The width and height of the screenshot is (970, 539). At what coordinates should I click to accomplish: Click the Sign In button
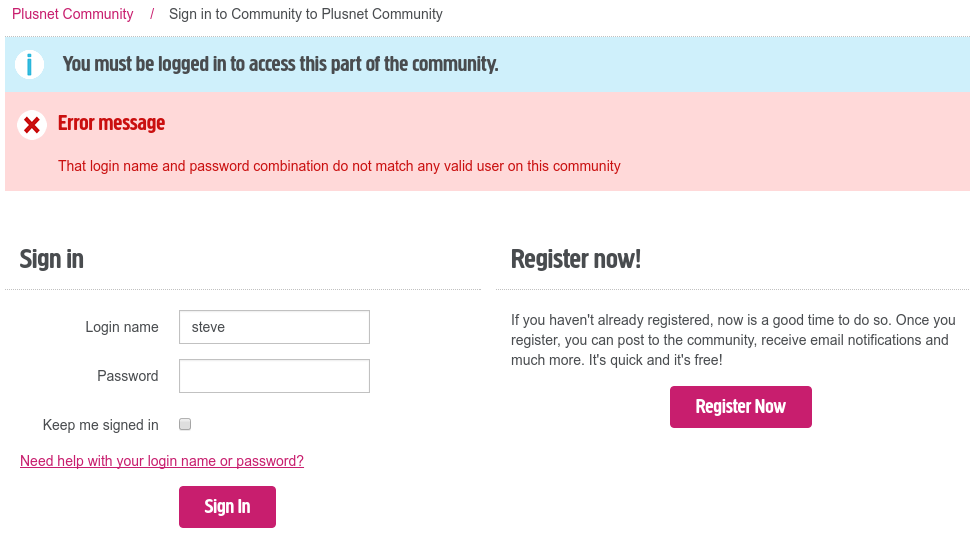[227, 507]
